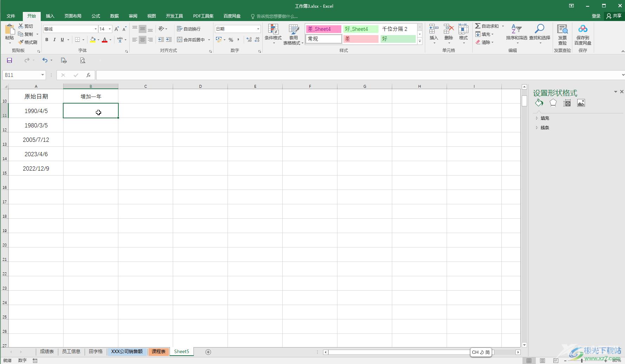
Task: Click the Undo arrow icon
Action: (45, 60)
